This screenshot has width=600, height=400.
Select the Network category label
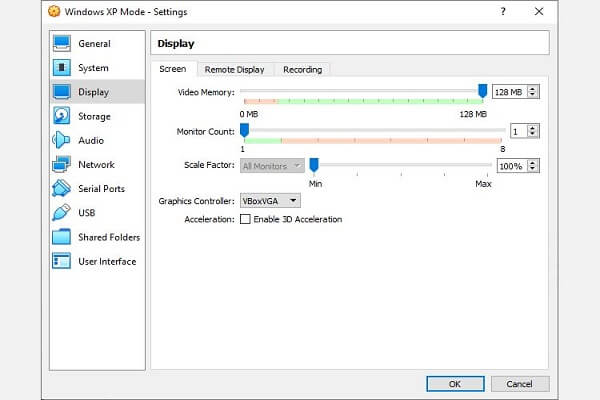96,165
